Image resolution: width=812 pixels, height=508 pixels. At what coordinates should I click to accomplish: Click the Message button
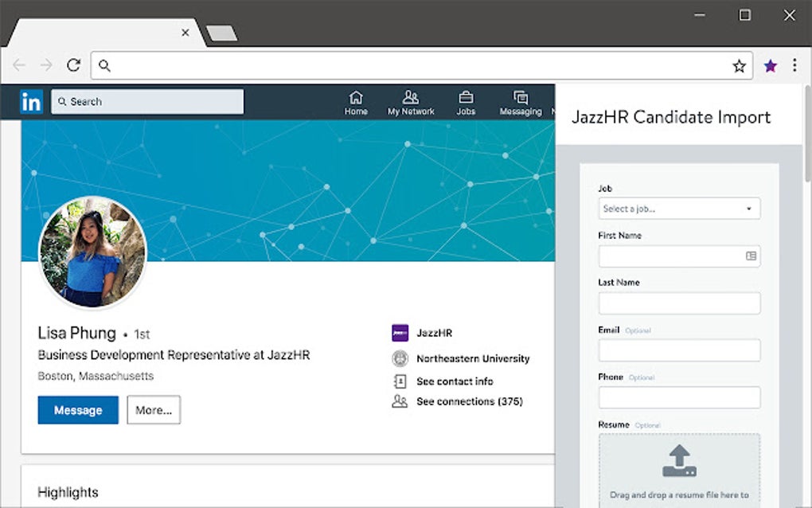[78, 410]
